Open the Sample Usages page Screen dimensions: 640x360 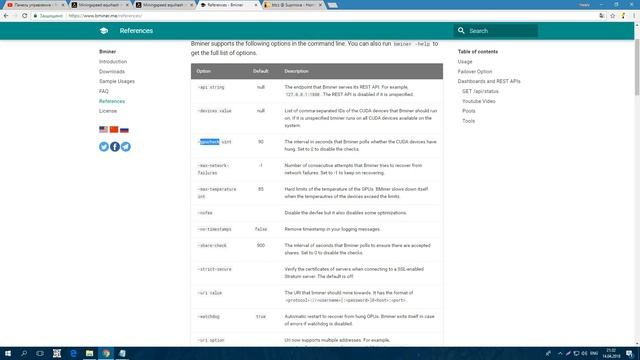117,81
